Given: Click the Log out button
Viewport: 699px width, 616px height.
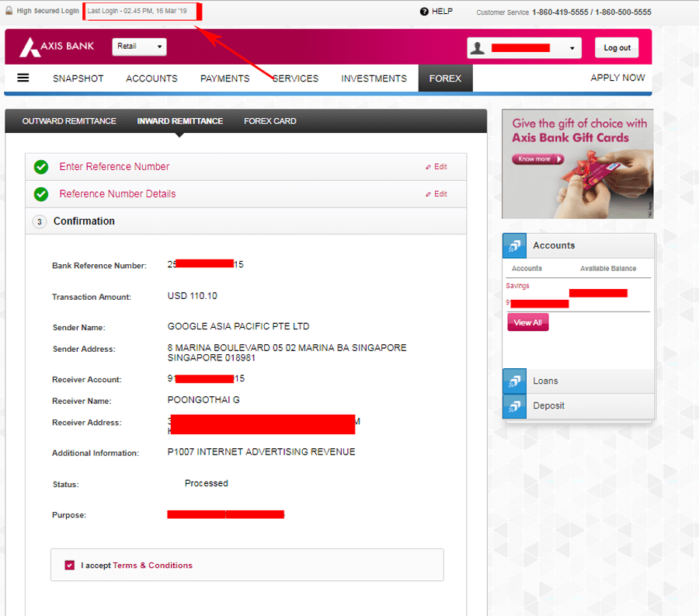Looking at the screenshot, I should coord(617,47).
